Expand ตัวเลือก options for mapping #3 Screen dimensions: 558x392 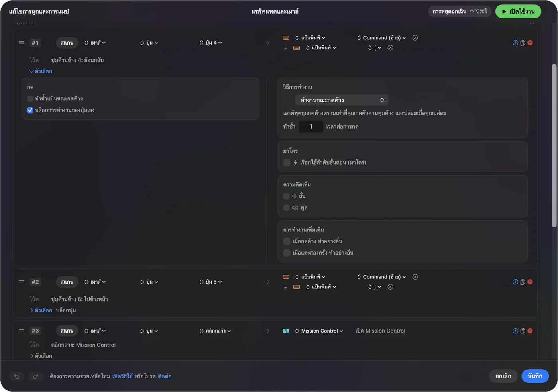coord(41,356)
